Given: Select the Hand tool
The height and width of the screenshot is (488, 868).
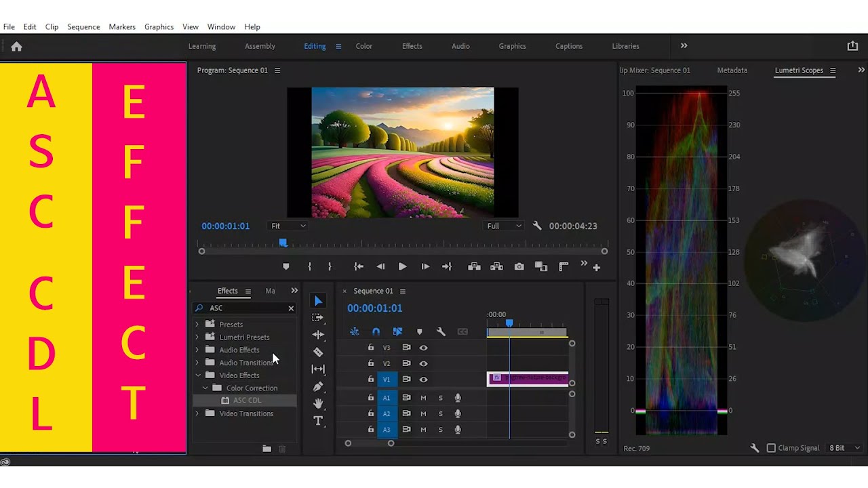Looking at the screenshot, I should (318, 403).
